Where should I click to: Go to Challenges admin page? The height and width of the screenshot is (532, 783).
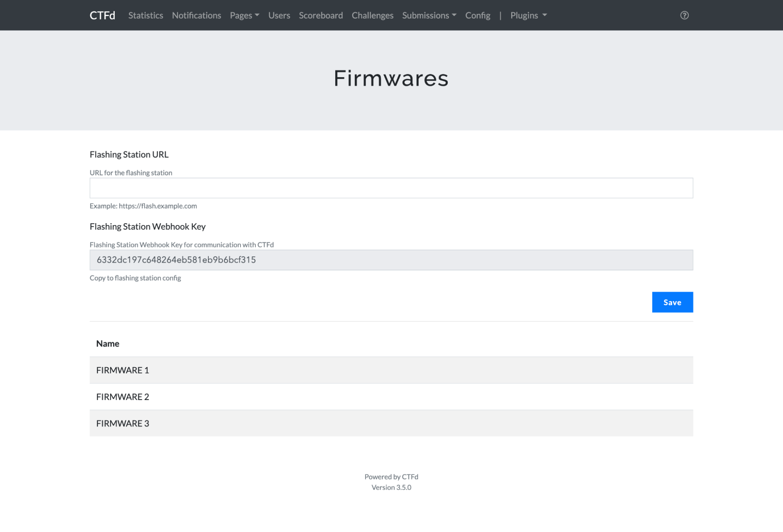point(372,15)
